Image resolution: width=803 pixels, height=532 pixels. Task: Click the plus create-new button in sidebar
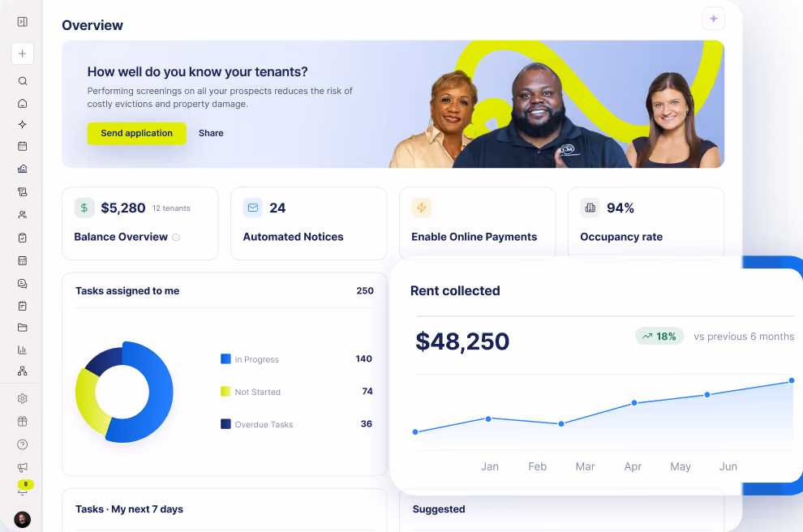(23, 54)
